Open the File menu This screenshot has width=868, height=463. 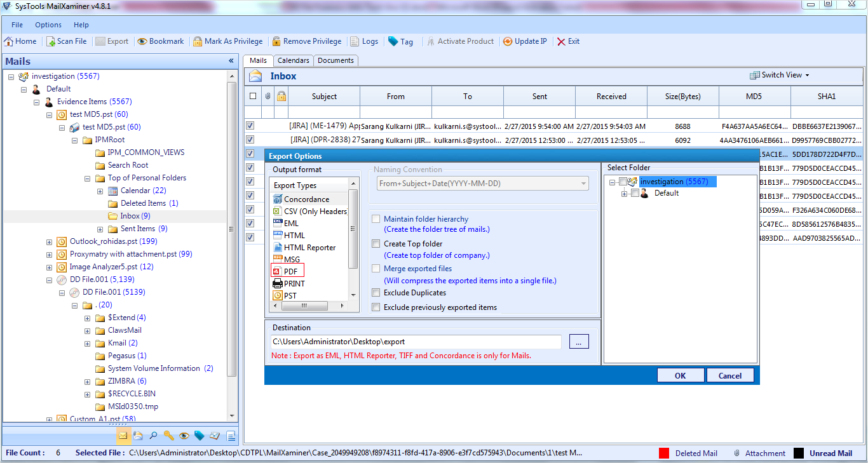pos(17,25)
